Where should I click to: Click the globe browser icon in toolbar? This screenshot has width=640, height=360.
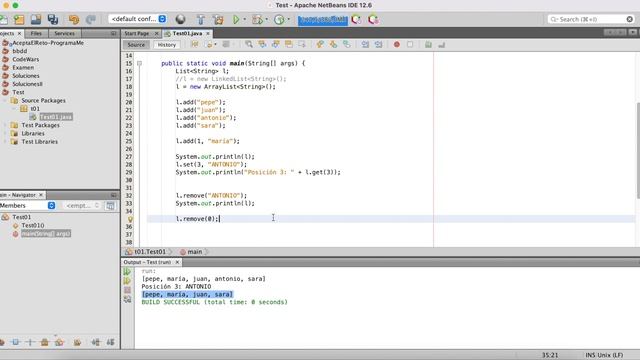click(180, 19)
